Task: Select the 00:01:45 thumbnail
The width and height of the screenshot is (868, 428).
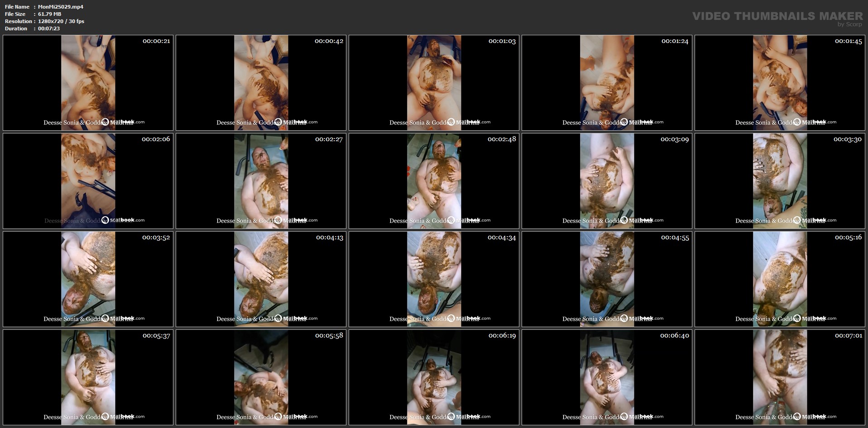Action: 780,83
